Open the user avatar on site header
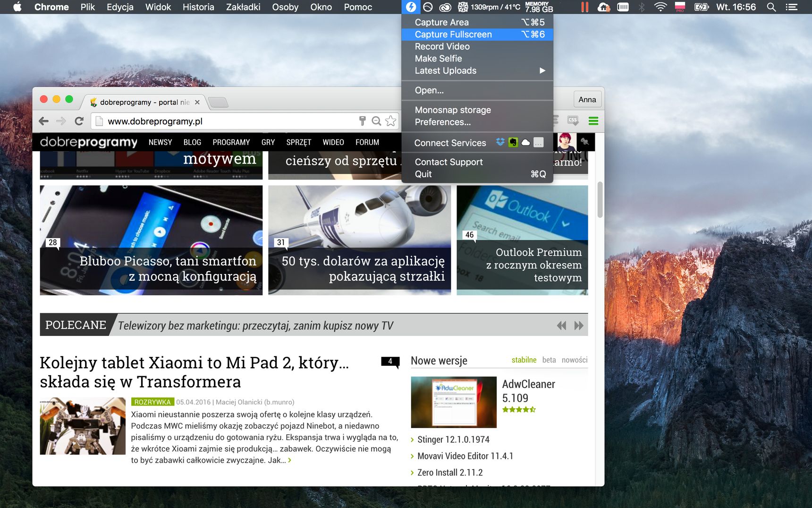Viewport: 812px width, 508px height. (566, 142)
